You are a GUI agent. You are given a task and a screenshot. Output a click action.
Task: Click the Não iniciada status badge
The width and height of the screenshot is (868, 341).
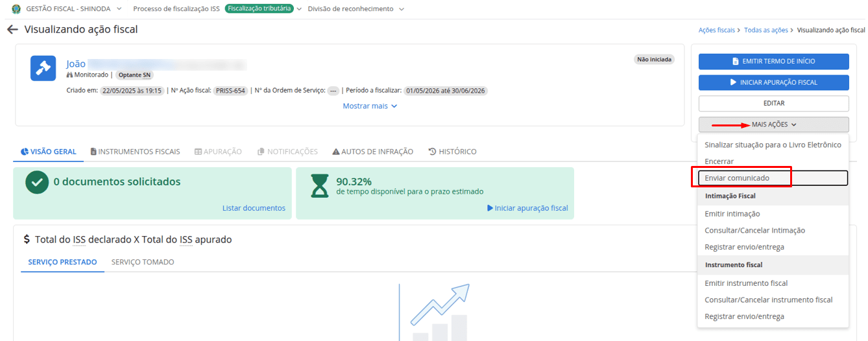click(654, 59)
